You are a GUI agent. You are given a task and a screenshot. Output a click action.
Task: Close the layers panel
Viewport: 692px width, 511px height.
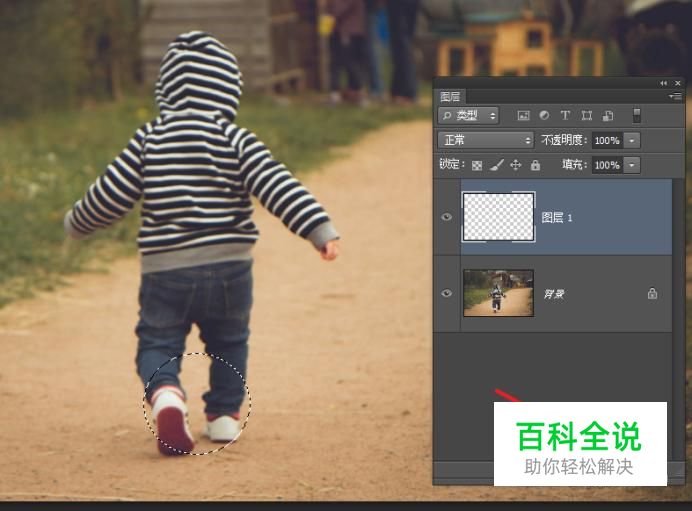click(x=678, y=83)
